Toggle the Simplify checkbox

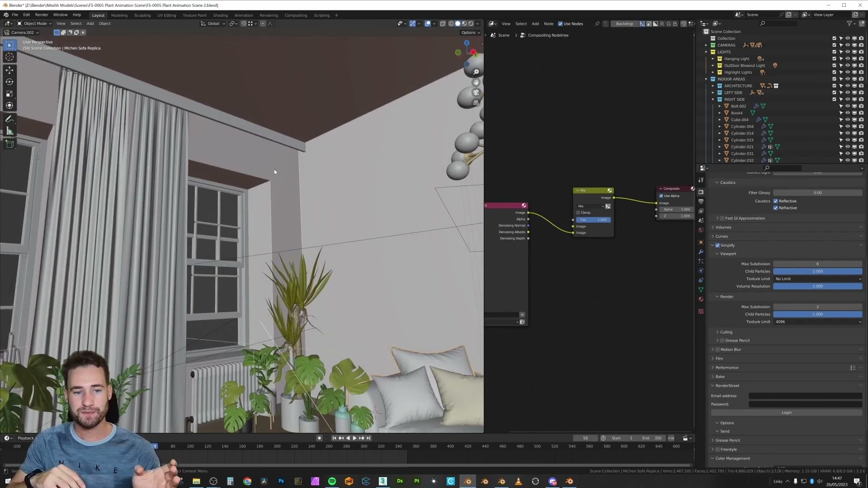pos(717,245)
